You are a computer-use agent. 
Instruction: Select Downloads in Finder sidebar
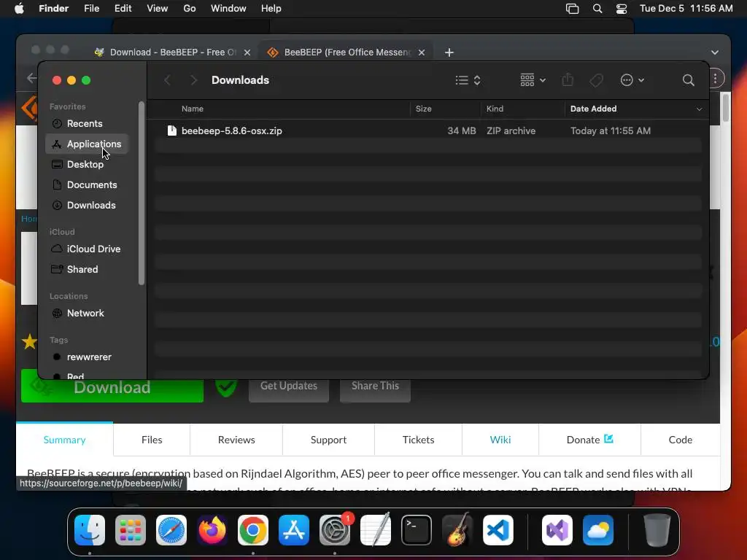pos(91,205)
